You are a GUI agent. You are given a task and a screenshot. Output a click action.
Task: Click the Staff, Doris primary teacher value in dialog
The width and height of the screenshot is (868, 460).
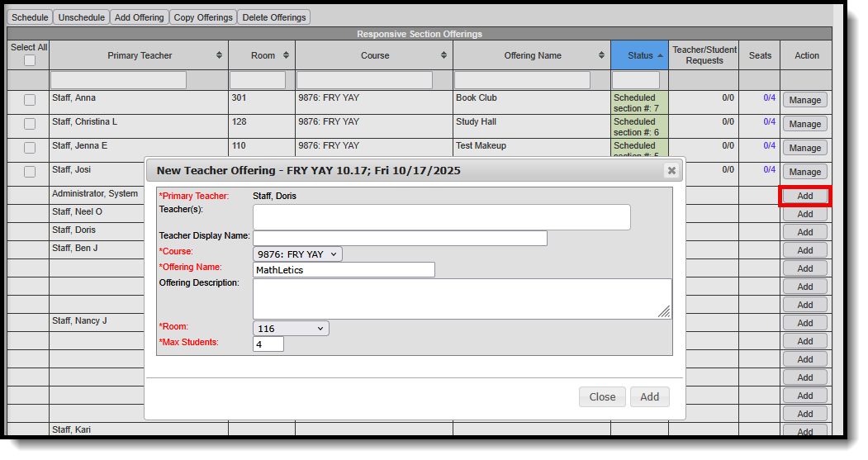pyautogui.click(x=274, y=196)
